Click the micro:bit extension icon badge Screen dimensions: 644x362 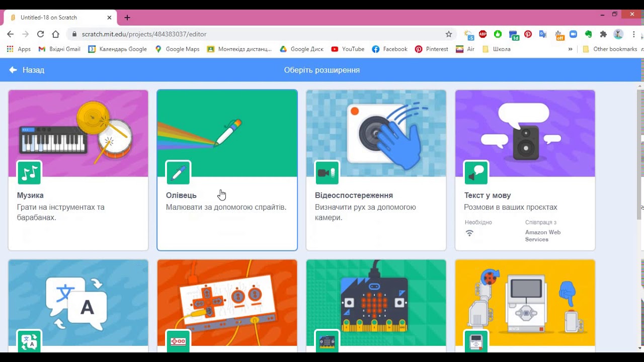[x=327, y=340]
